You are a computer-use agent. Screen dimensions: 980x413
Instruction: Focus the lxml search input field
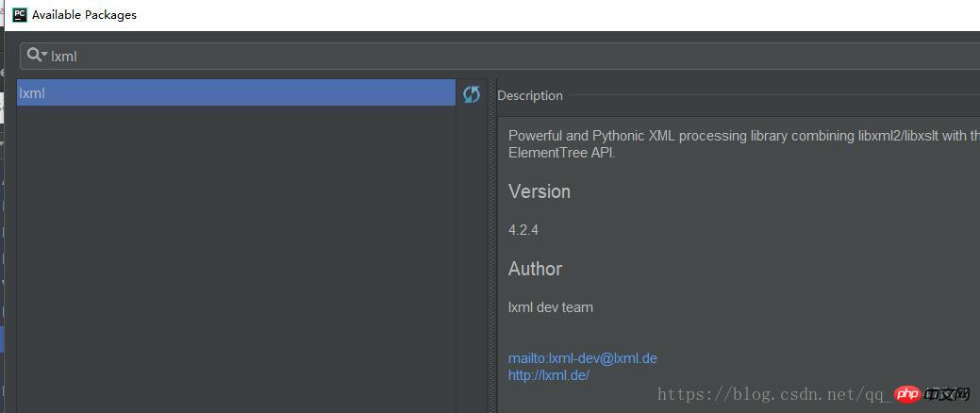[x=500, y=56]
